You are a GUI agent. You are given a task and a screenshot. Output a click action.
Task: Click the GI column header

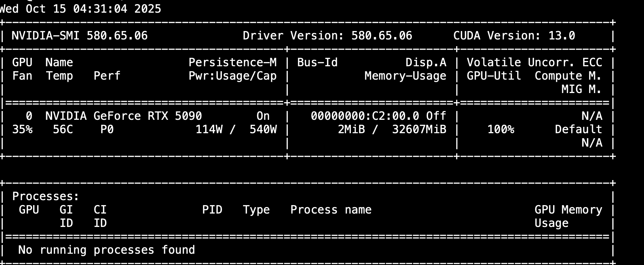click(66, 210)
